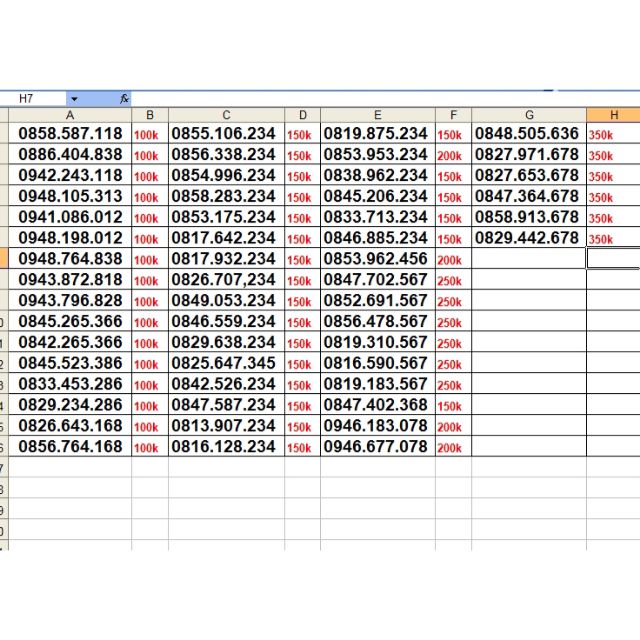This screenshot has width=640, height=640.
Task: Select cell with number 0856.764.168
Action: (70, 447)
